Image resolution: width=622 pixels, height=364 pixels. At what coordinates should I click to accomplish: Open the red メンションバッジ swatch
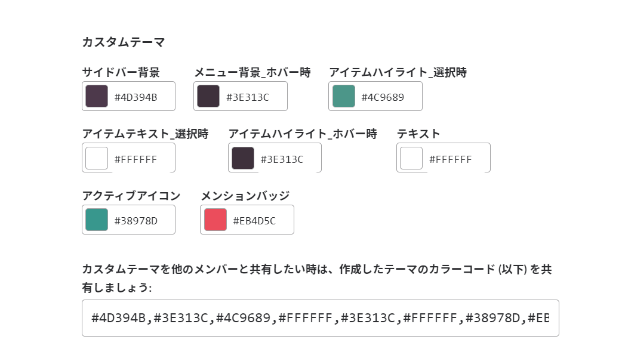coord(215,220)
